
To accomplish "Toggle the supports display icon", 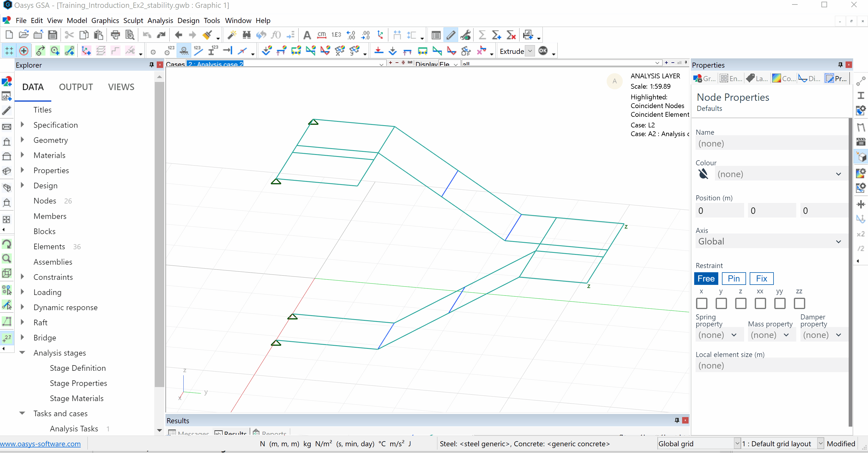I will coord(184,51).
